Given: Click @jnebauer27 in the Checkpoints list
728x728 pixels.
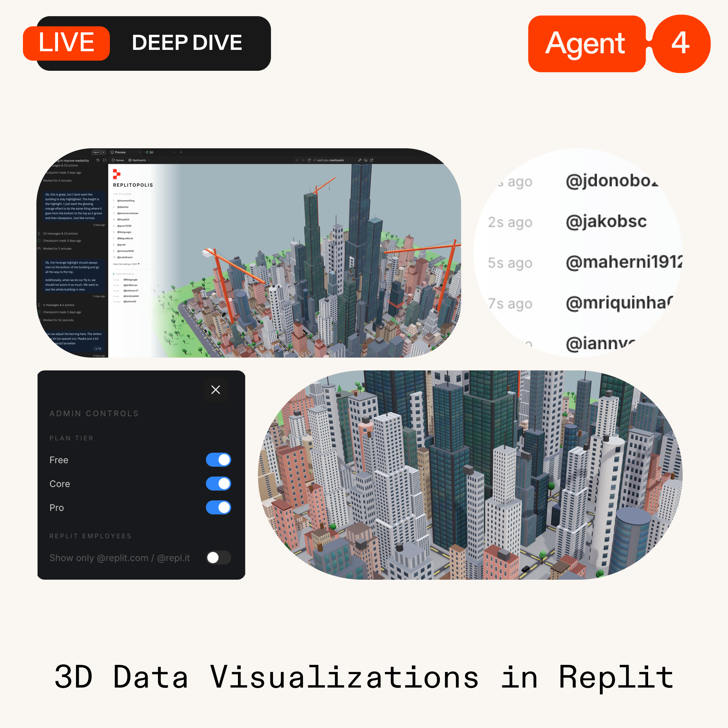Looking at the screenshot, I should point(131,291).
